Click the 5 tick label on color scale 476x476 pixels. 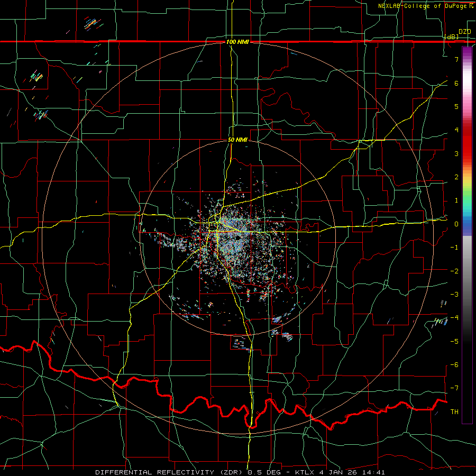click(x=456, y=106)
